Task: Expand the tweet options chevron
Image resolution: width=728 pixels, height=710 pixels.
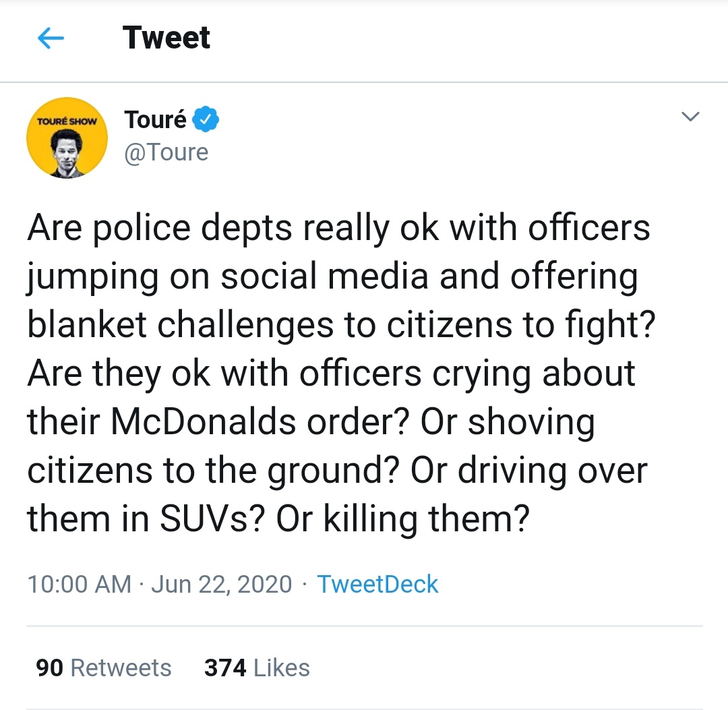Action: (x=690, y=117)
